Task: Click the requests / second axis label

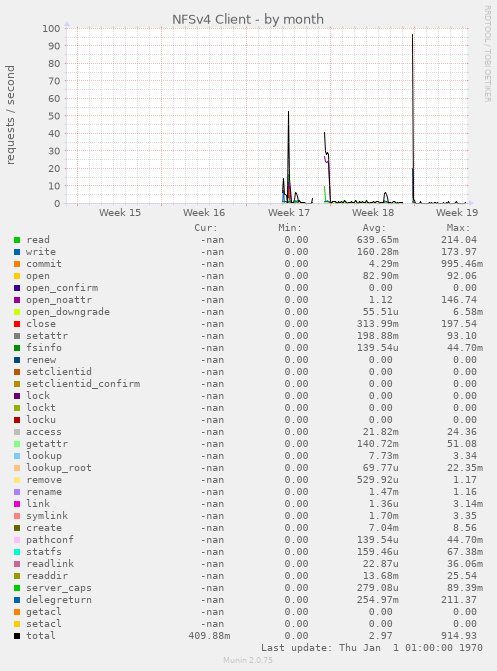Action: pos(10,115)
